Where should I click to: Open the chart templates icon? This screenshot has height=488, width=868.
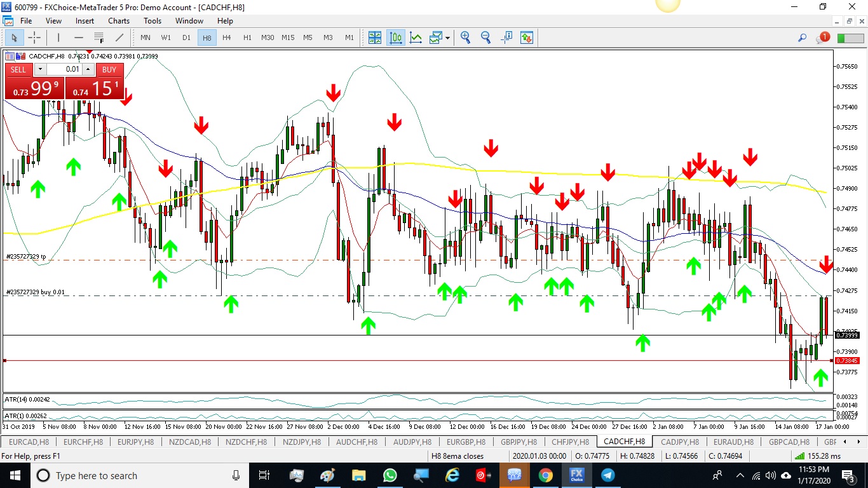pos(435,37)
